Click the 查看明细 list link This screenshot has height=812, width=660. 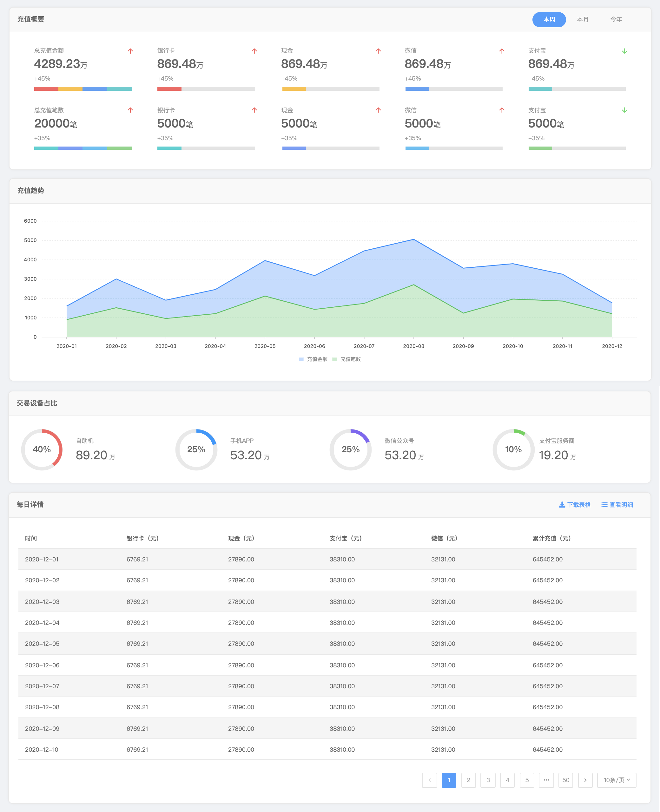pyautogui.click(x=617, y=505)
